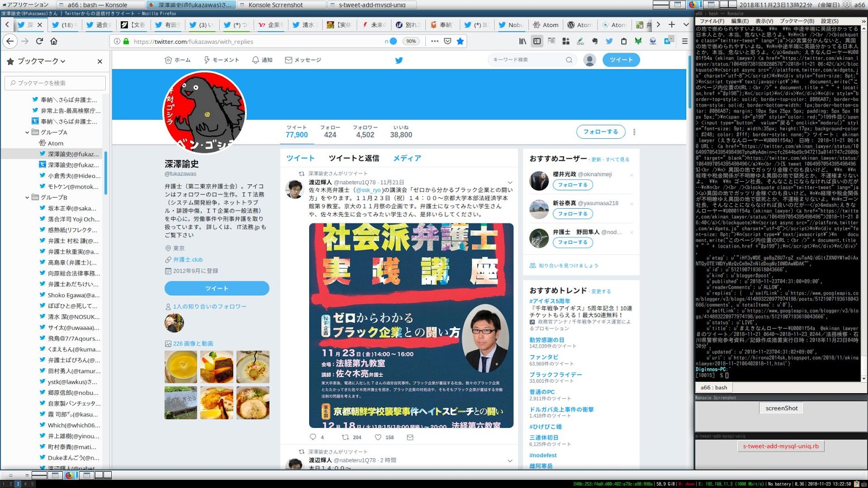Click screenShot button in Konsole Screenshot window
868x488 pixels.
[x=782, y=408]
